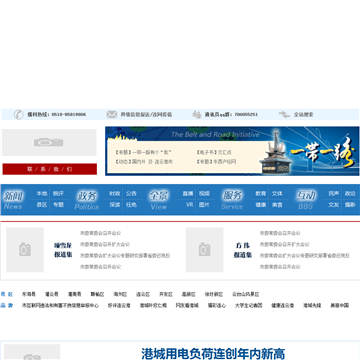
Task: Open the 方伟 报道集 title
Action: (243, 250)
